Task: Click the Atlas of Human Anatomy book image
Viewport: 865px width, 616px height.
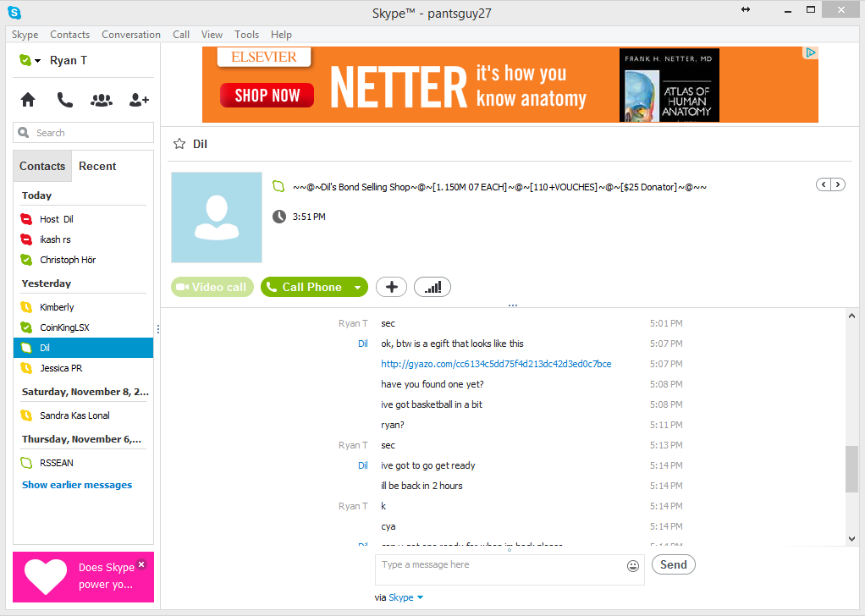Action: pyautogui.click(x=669, y=85)
